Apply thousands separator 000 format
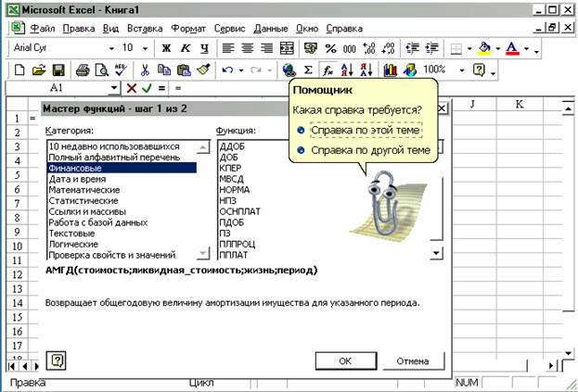578x392 pixels. click(x=350, y=48)
